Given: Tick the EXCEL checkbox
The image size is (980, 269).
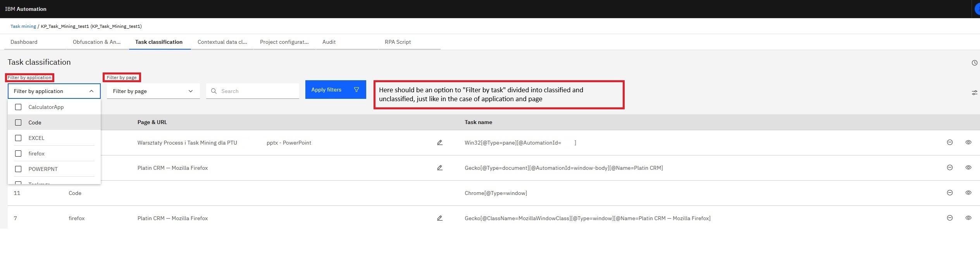Looking at the screenshot, I should pyautogui.click(x=18, y=138).
